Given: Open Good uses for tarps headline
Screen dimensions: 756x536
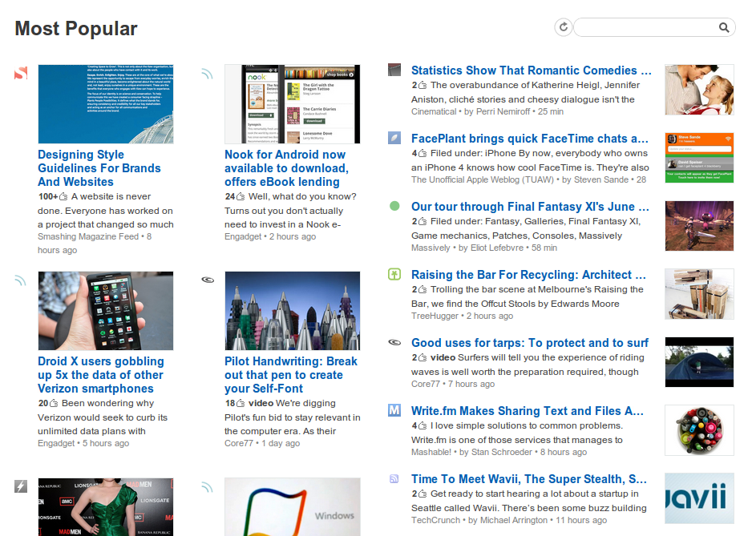Looking at the screenshot, I should (x=530, y=343).
